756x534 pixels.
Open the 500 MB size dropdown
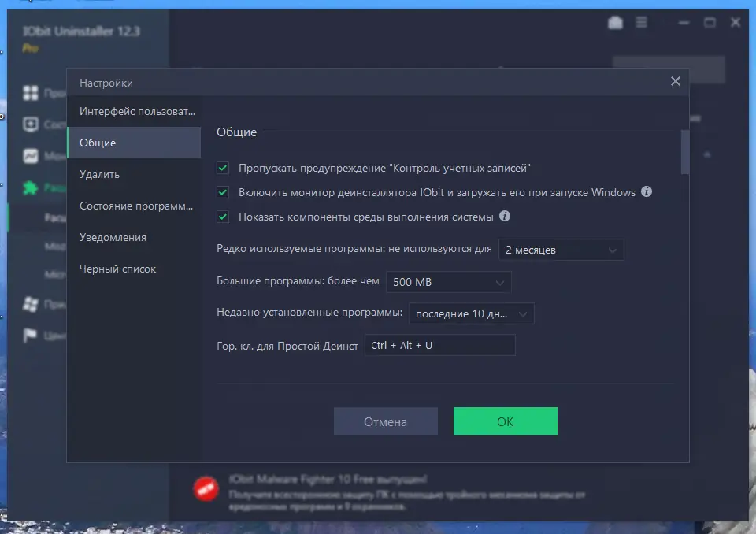448,282
